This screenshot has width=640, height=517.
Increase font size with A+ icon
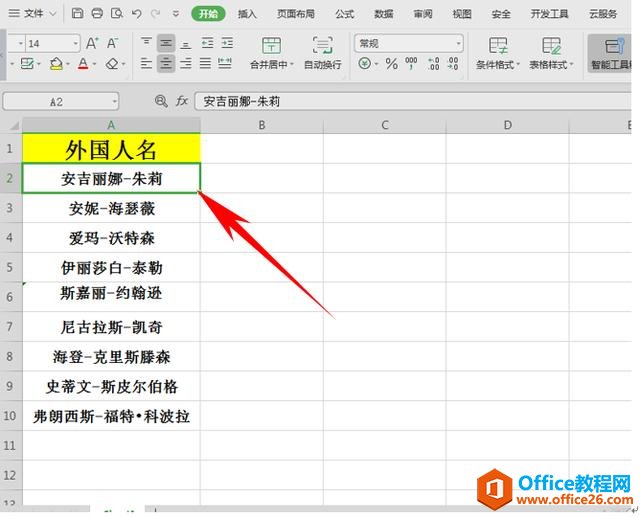[x=92, y=43]
